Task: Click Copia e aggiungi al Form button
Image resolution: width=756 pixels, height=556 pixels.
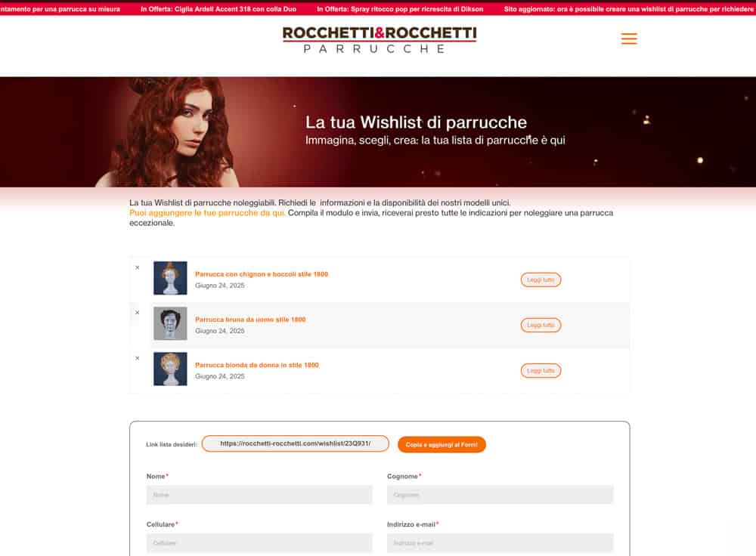Action: tap(442, 445)
